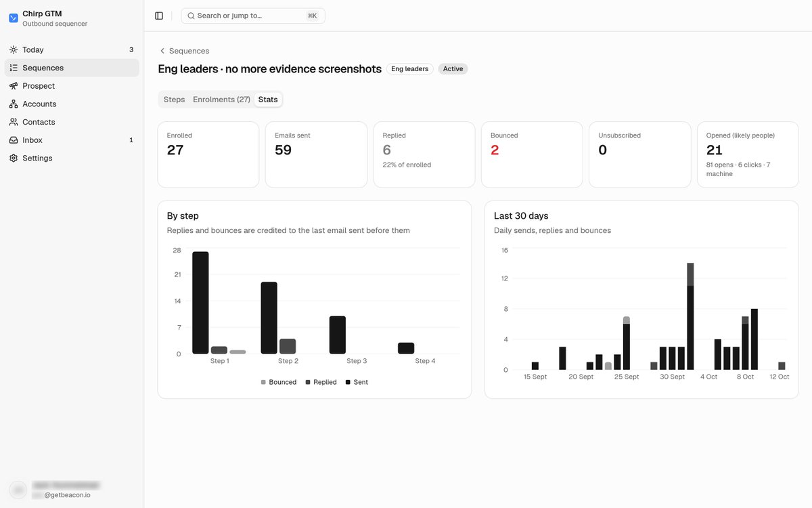This screenshot has width=812, height=508.
Task: Open Prospect in the sidebar
Action: [x=72, y=86]
